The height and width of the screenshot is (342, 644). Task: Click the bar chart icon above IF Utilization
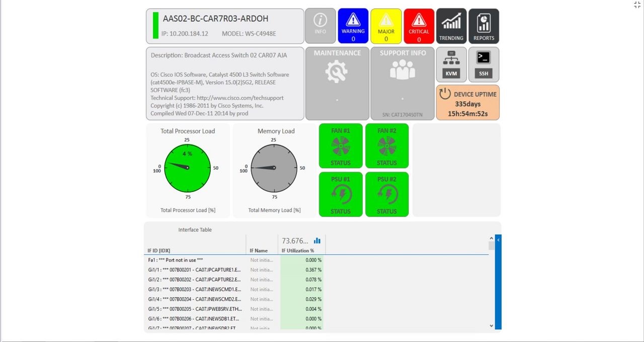point(317,241)
